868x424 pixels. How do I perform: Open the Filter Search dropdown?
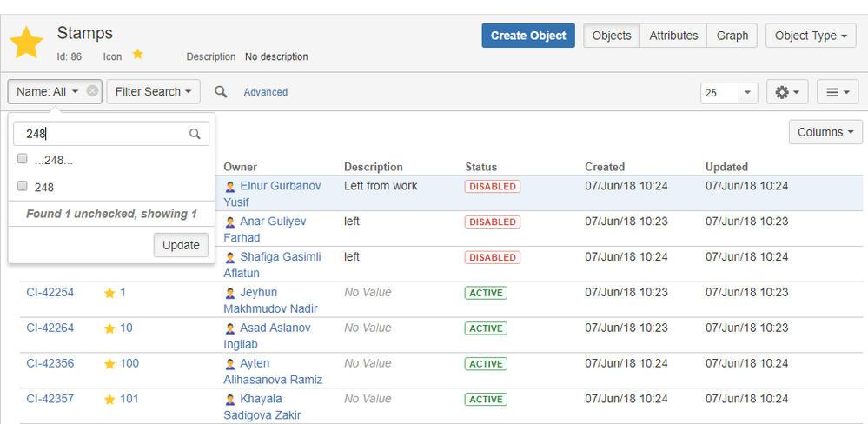click(x=153, y=92)
